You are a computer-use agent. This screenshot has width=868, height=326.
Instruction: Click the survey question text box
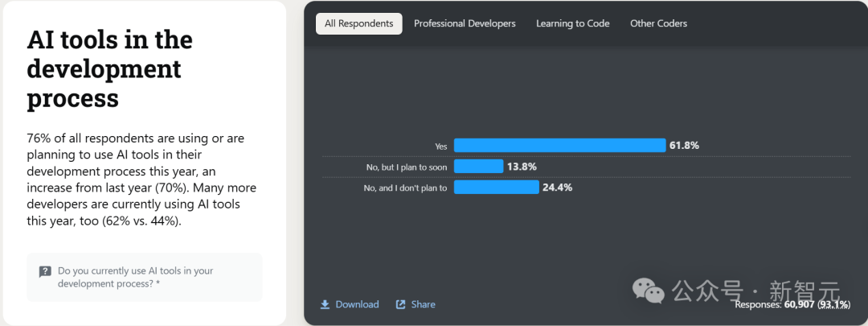click(145, 277)
